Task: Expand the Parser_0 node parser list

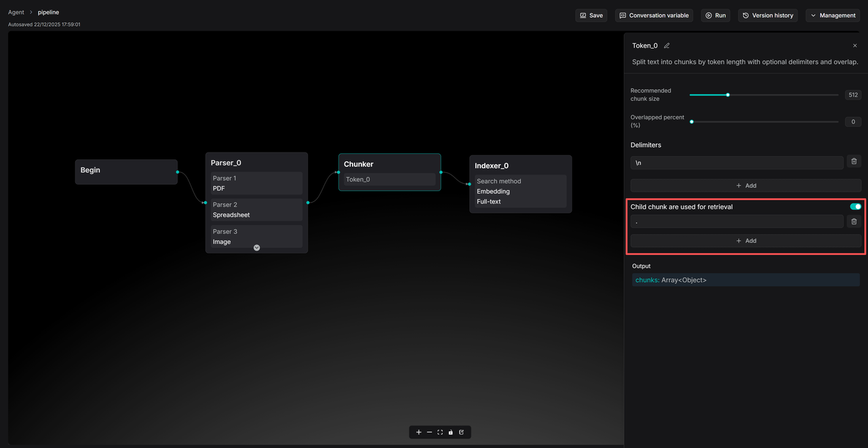Action: [x=257, y=247]
